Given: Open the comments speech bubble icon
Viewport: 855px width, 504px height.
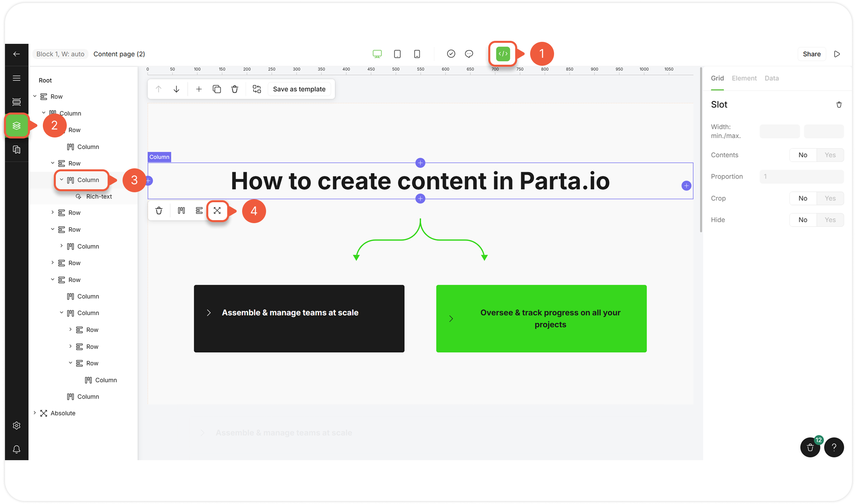Looking at the screenshot, I should (469, 54).
